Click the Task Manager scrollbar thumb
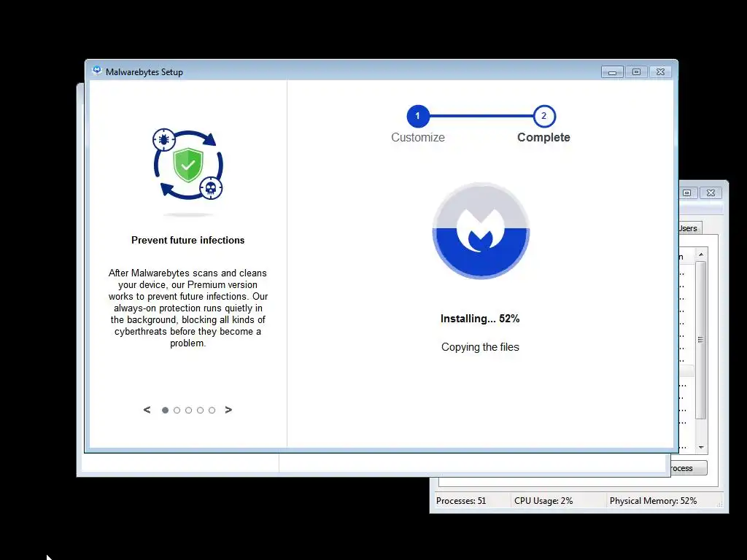747x560 pixels. [701, 340]
